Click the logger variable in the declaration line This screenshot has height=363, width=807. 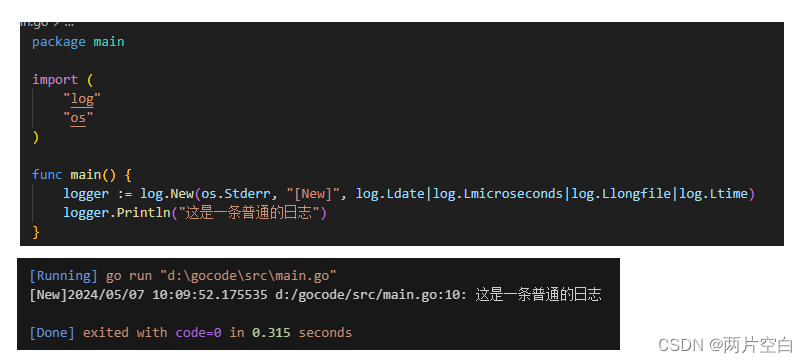click(x=86, y=194)
